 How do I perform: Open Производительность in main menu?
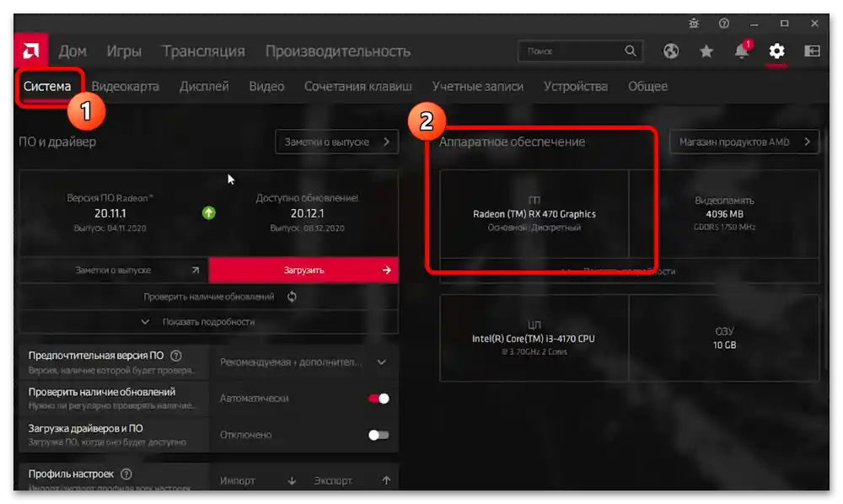point(338,51)
